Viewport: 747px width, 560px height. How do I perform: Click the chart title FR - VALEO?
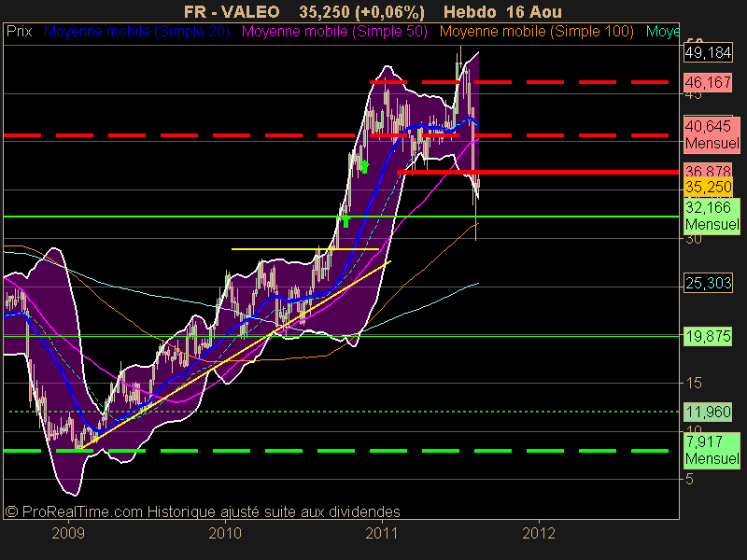click(x=232, y=12)
